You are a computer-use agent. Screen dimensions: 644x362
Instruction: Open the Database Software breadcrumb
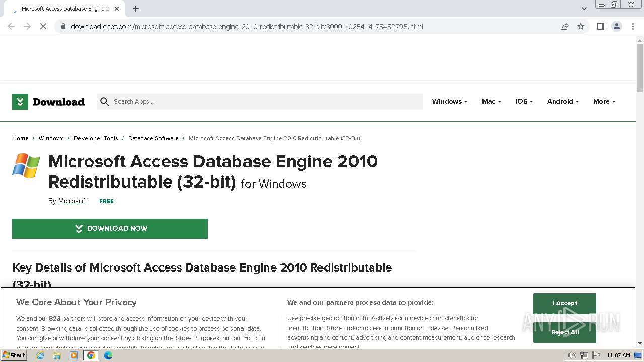coord(153,138)
